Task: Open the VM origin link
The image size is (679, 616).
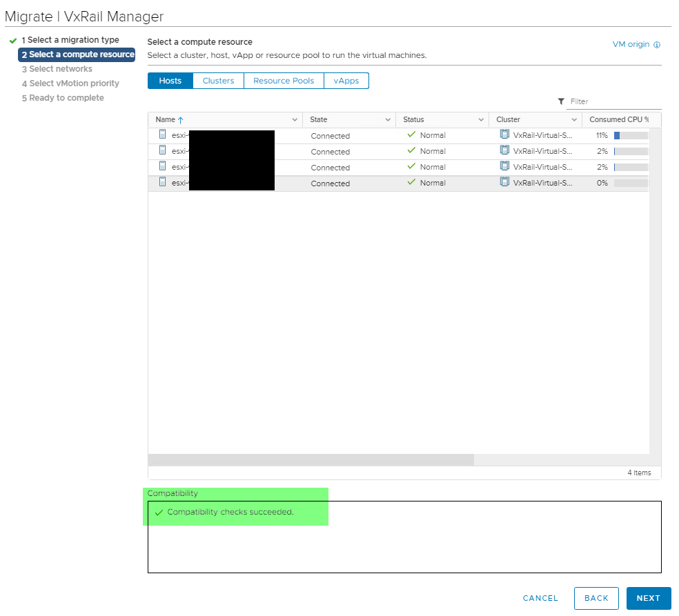Action: pos(631,44)
